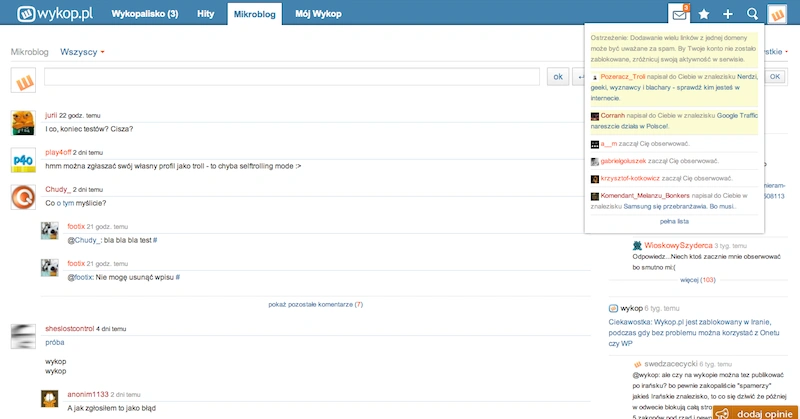Open the 'próba' link
Image resolution: width=800 pixels, height=419 pixels.
pos(55,342)
